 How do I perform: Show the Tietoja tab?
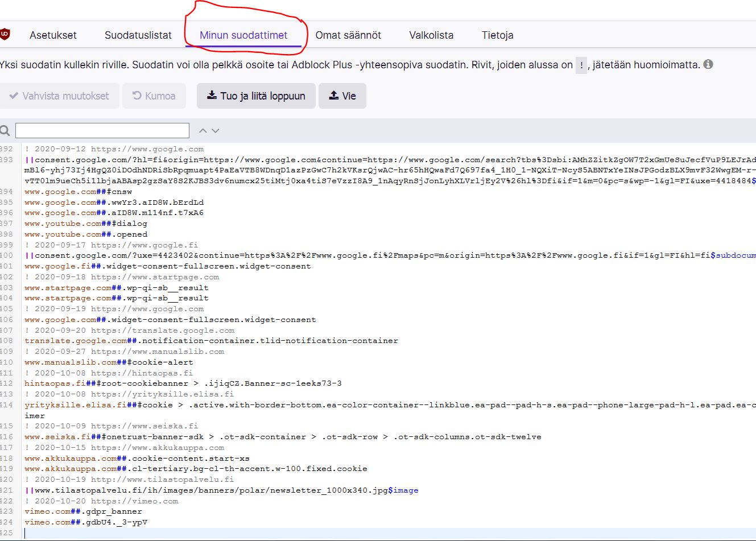pyautogui.click(x=497, y=35)
